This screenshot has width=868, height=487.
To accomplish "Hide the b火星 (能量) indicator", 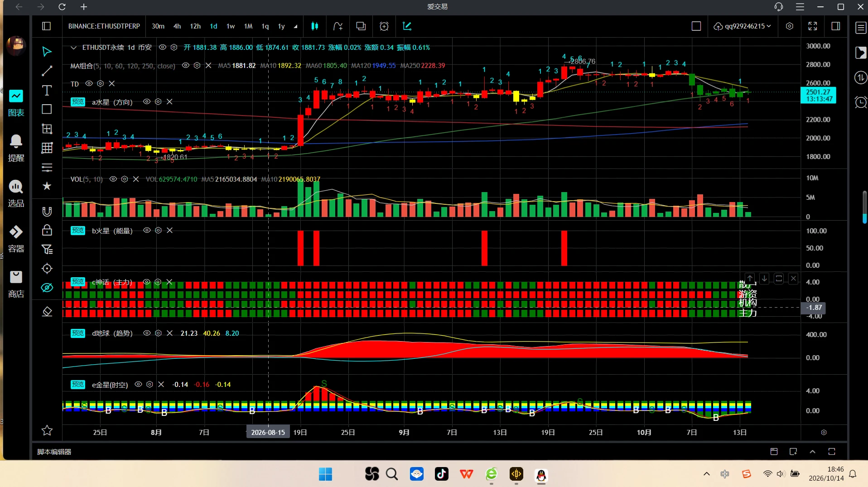I will point(146,231).
